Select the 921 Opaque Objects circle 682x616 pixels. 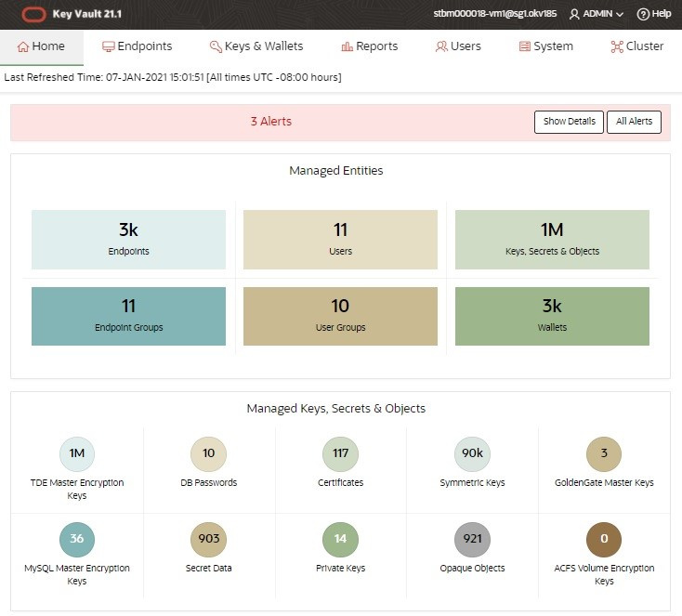click(x=472, y=539)
